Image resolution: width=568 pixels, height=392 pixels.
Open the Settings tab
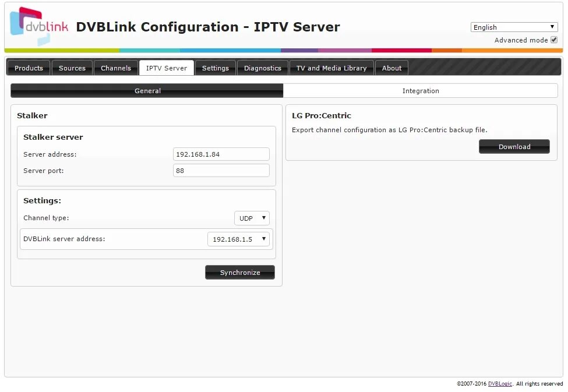click(215, 68)
